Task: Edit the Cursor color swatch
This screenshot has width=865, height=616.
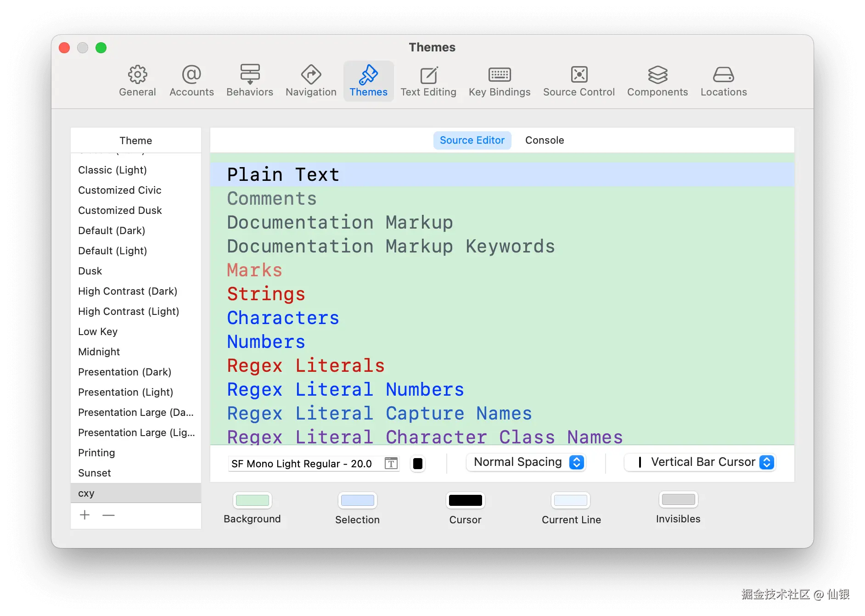Action: click(x=465, y=500)
